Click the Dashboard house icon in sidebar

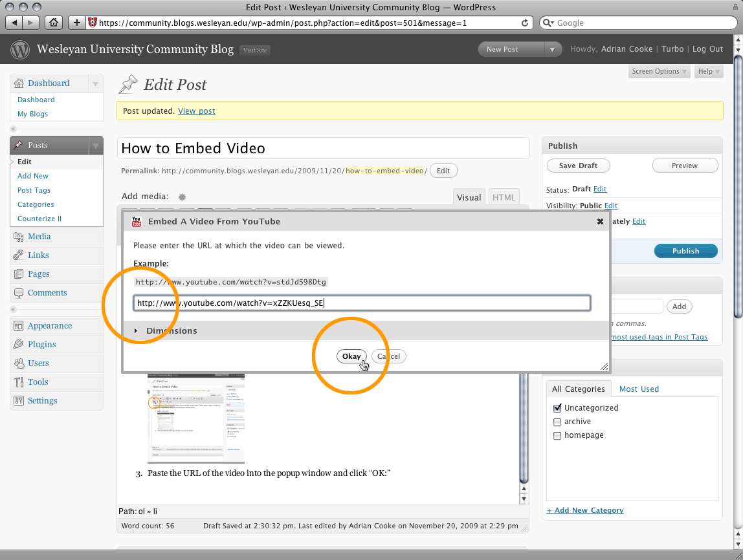(x=19, y=83)
